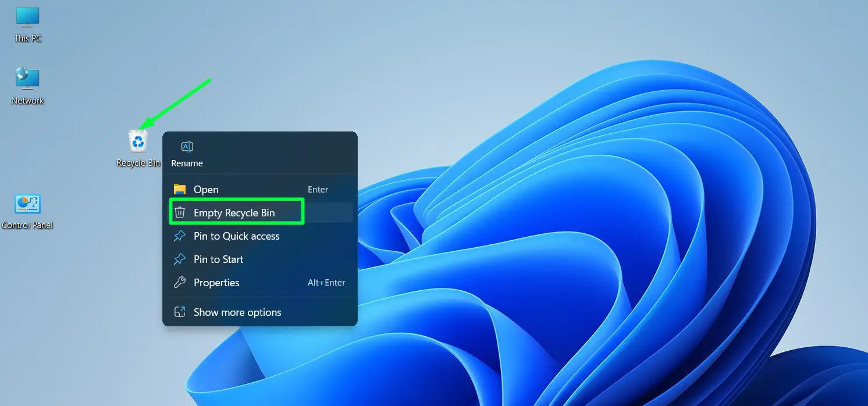This screenshot has height=406, width=868.
Task: Click the Network icon's label
Action: [x=27, y=100]
